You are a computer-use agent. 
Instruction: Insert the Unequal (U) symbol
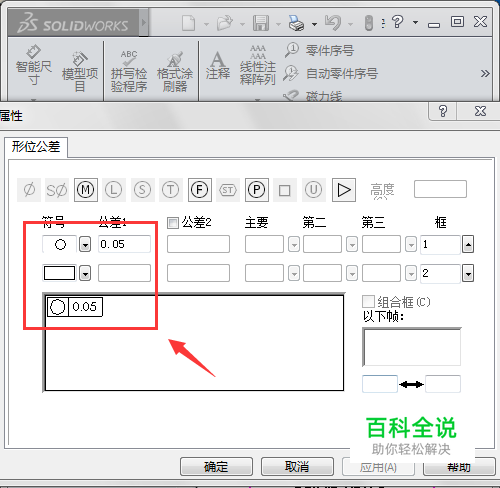coord(314,190)
